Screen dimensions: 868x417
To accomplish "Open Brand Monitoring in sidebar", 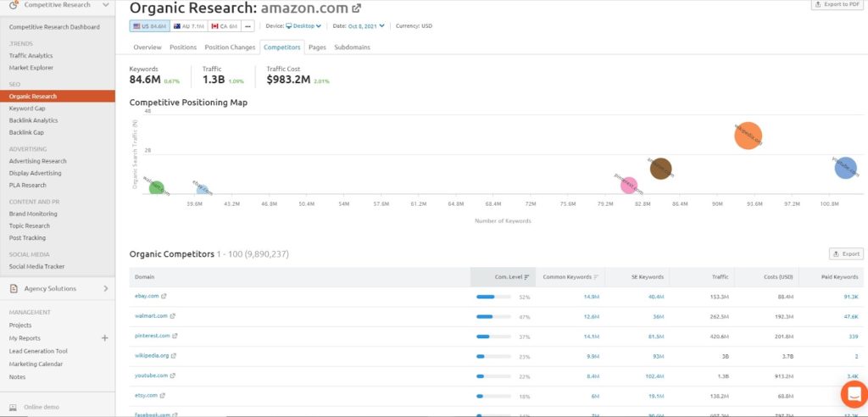I will pos(33,214).
